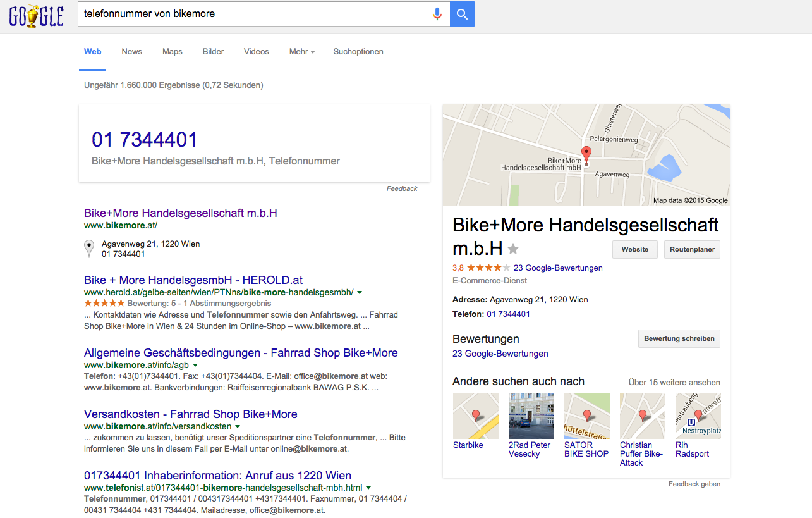Click the blue magnifier search button
The width and height of the screenshot is (812, 518).
[462, 14]
